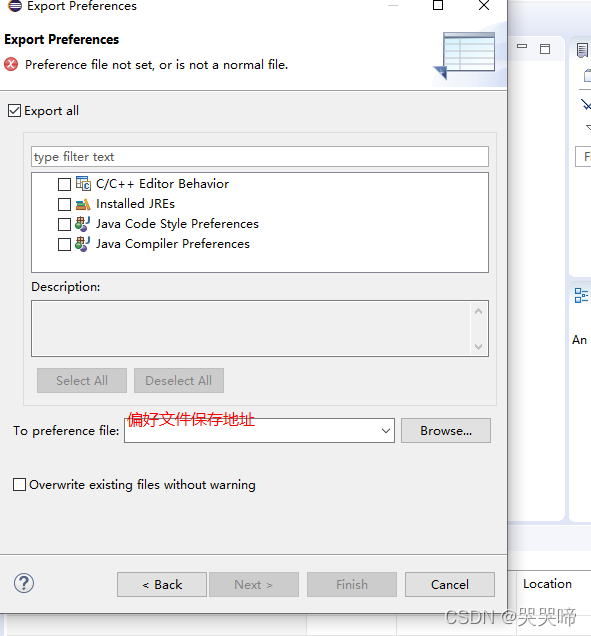Go back with the Back button
Viewport: 591px width, 636px height.
(162, 584)
